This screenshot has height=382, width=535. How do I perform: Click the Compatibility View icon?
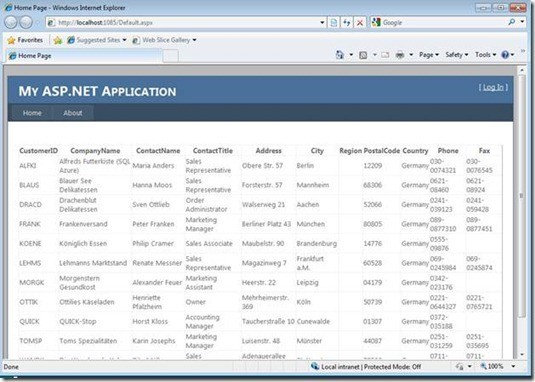[334, 23]
